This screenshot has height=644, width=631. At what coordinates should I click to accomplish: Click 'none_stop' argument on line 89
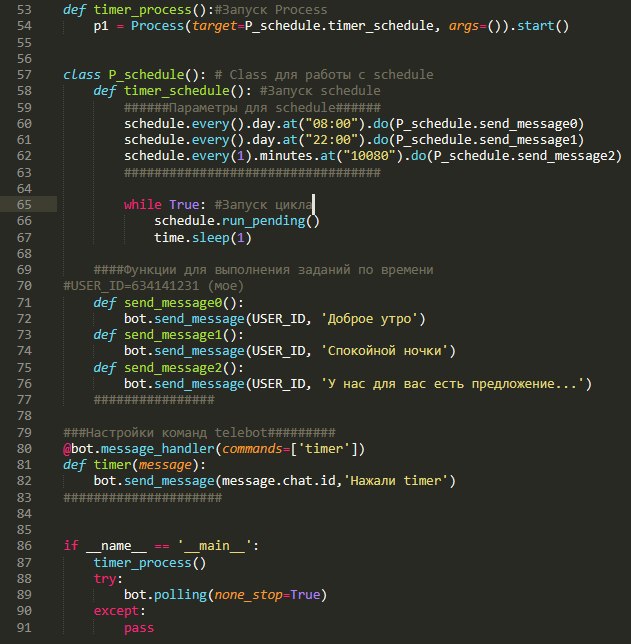pos(248,595)
